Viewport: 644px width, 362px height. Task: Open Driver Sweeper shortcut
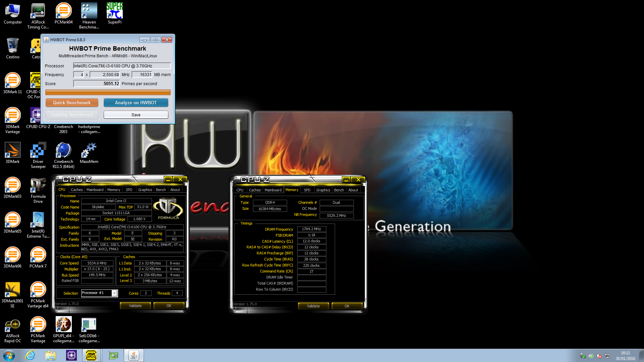click(38, 156)
